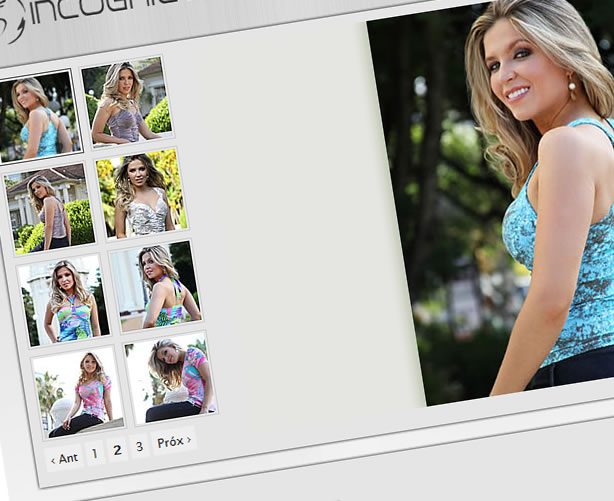Go to next page with Próx button

pos(174,442)
